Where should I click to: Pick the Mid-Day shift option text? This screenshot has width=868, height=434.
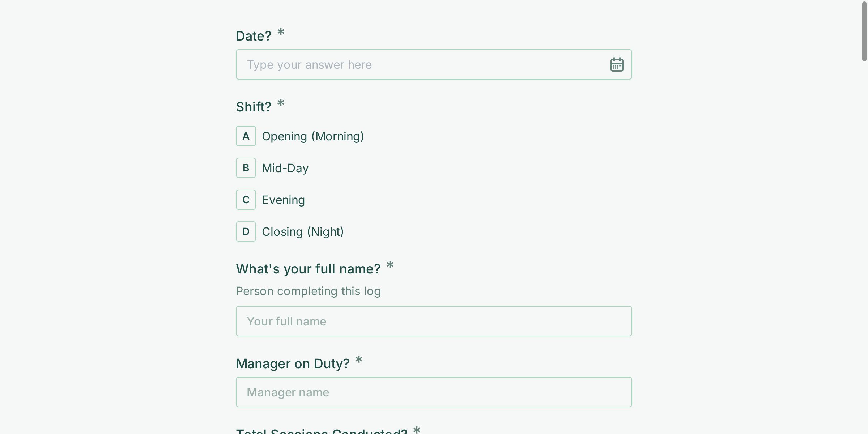(x=285, y=168)
